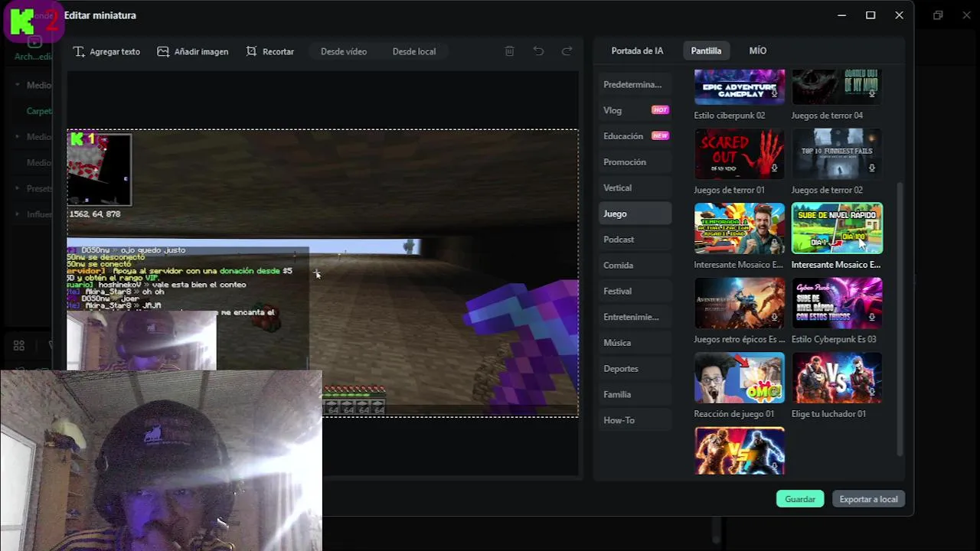Select the How-To category

click(635, 420)
